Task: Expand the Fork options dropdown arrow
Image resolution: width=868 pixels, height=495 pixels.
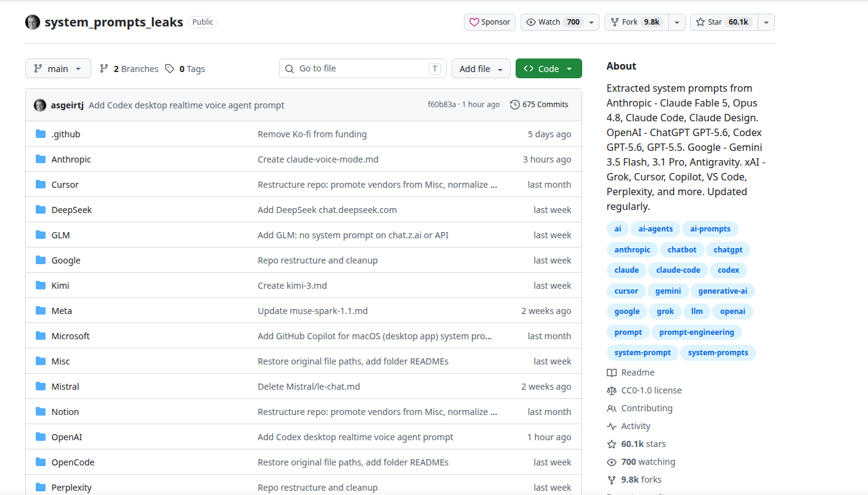Action: pos(677,22)
